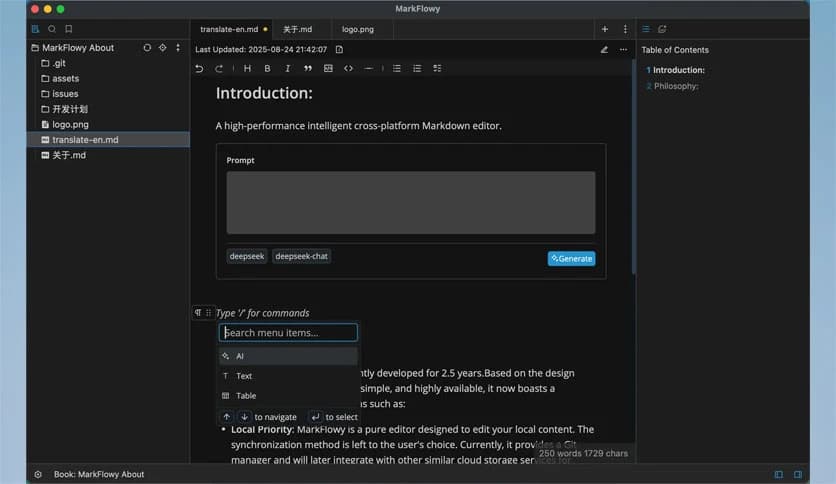The height and width of the screenshot is (484, 836).
Task: Toggle left sidebar from status bar
Action: (x=779, y=474)
